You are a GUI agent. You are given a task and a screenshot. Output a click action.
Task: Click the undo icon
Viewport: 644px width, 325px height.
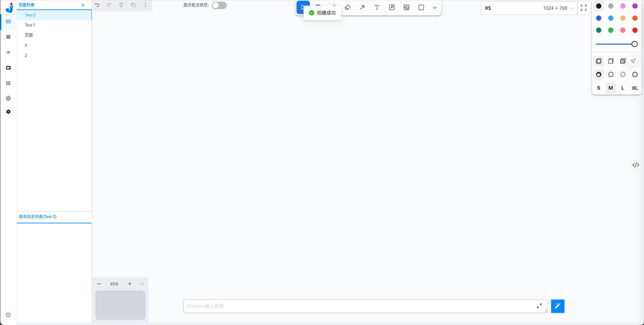(x=97, y=5)
